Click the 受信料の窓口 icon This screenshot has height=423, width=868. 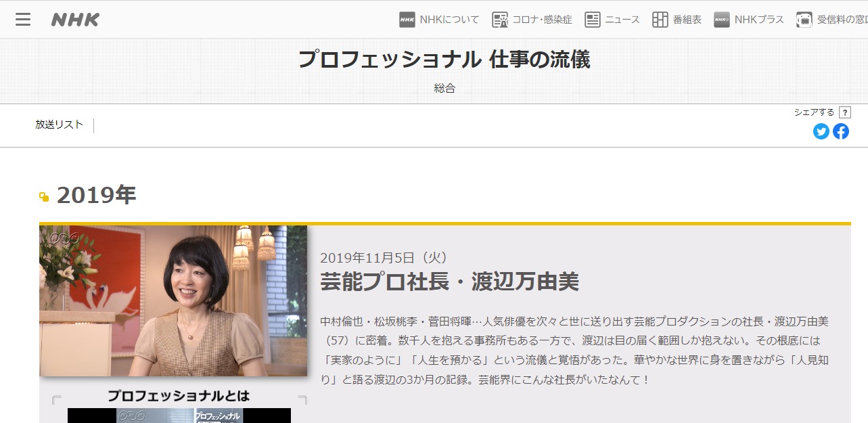click(x=804, y=20)
